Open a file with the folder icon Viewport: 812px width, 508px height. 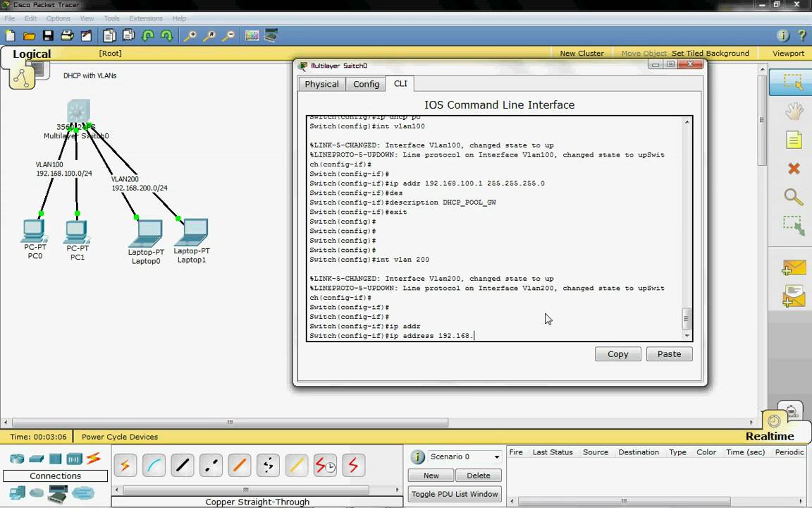pyautogui.click(x=29, y=35)
